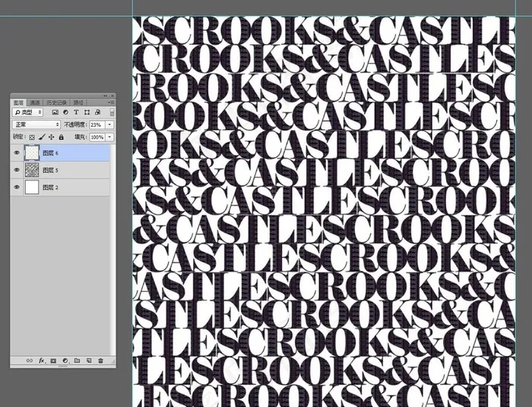Add a layer mask

pos(53,361)
